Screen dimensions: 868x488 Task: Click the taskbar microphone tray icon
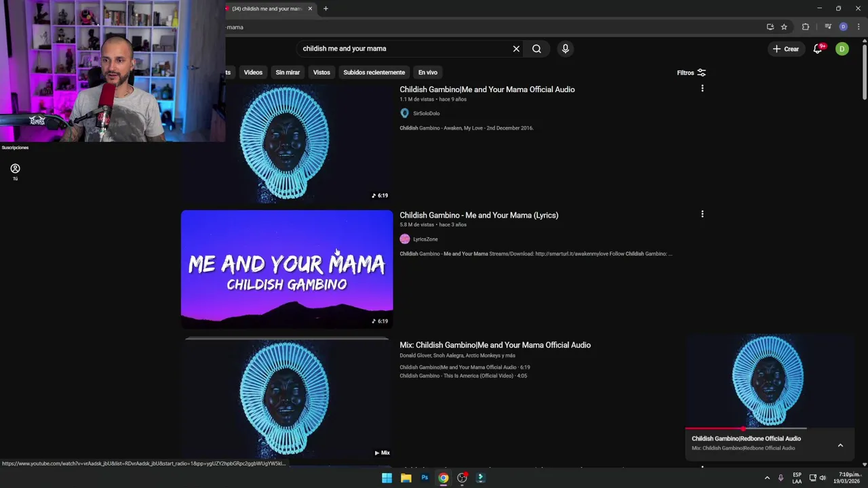(781, 478)
